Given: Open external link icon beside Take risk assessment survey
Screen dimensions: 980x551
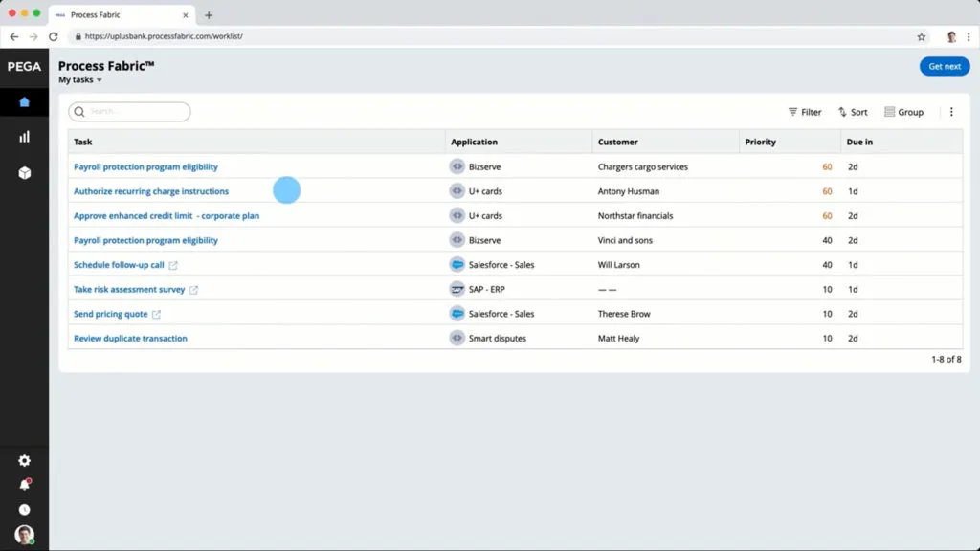Looking at the screenshot, I should click(x=193, y=289).
